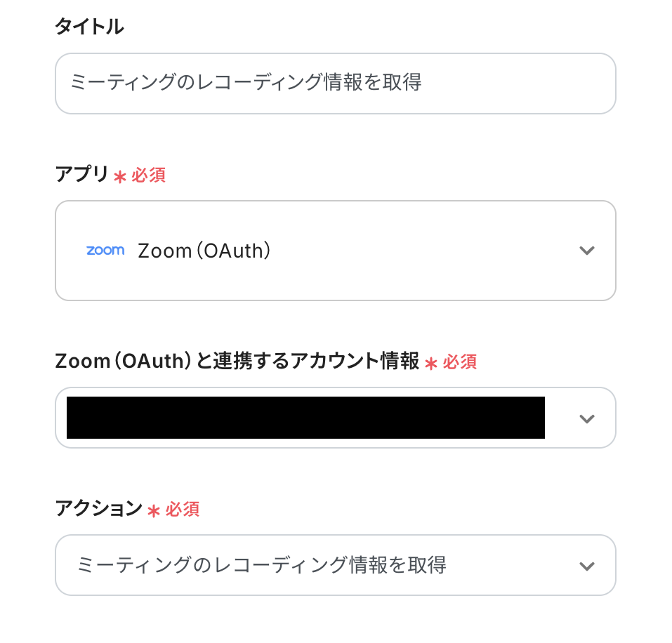The image size is (672, 643).
Task: Click the chevron in the account dropdown
Action: point(586,418)
